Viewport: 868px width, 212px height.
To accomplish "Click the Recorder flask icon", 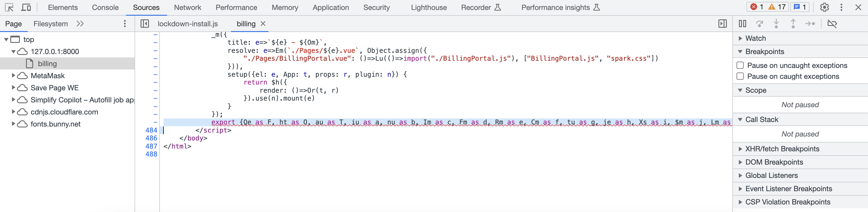I will click(x=498, y=8).
